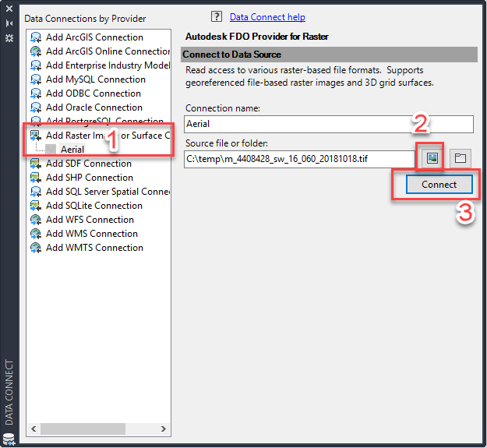
Task: Select Add Raster Image or Surface Connection
Action: pyautogui.click(x=108, y=136)
